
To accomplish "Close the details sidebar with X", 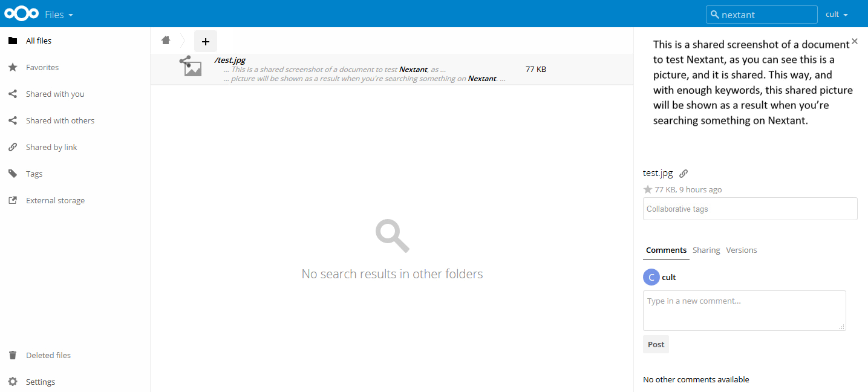I will [x=855, y=41].
